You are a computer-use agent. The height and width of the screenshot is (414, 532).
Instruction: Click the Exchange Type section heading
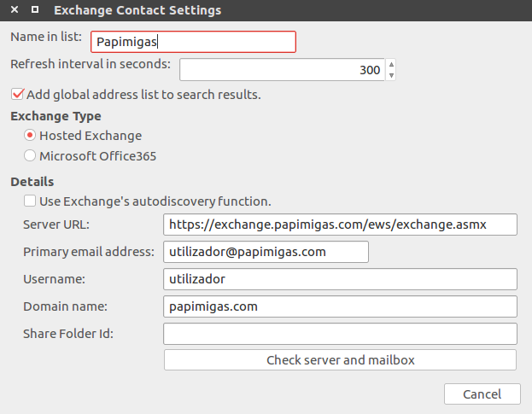click(x=56, y=116)
